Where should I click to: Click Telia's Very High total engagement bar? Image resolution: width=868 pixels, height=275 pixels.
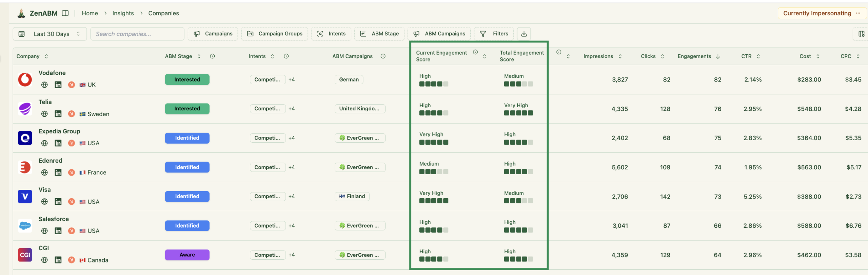518,113
